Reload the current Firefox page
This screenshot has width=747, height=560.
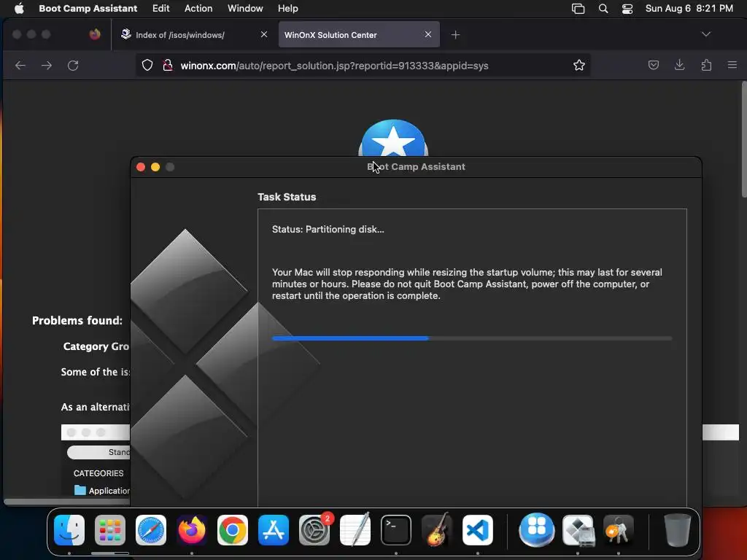pos(73,65)
